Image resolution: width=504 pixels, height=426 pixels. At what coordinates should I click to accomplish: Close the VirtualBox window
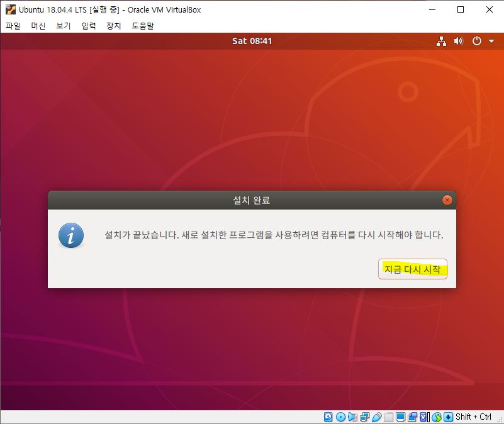point(490,9)
